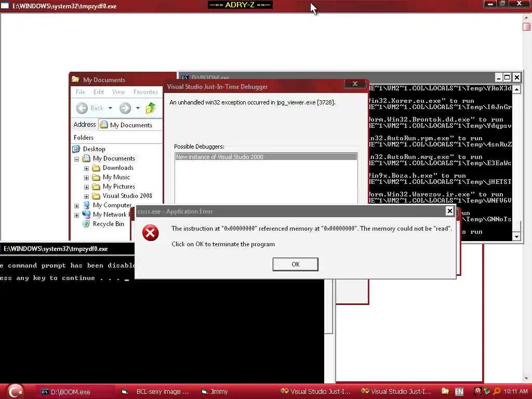The height and width of the screenshot is (399, 532).
Task: Switch to first Visual Studio Just-In-Time taskbar button
Action: tap(315, 392)
